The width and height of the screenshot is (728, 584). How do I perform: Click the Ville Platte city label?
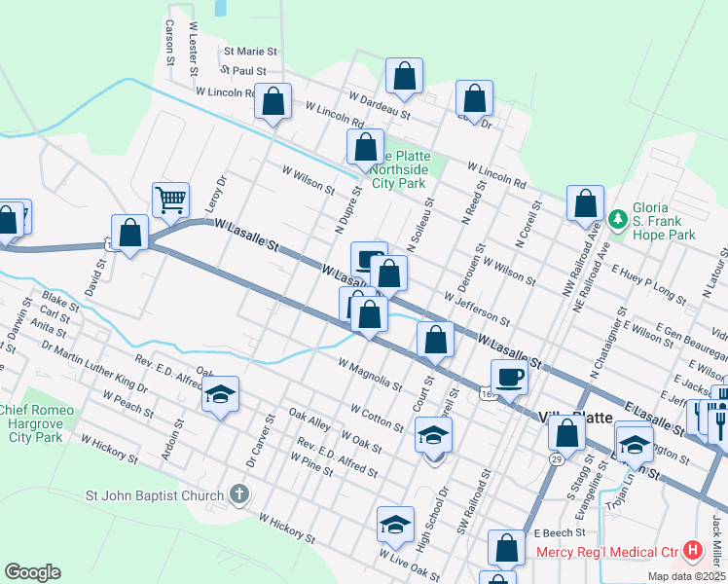(x=574, y=417)
